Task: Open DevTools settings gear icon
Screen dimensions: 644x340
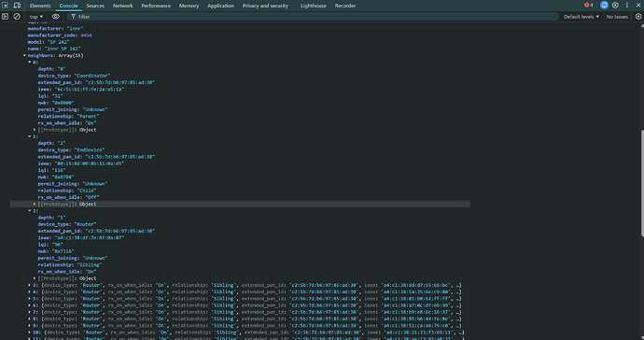Action: click(x=615, y=6)
